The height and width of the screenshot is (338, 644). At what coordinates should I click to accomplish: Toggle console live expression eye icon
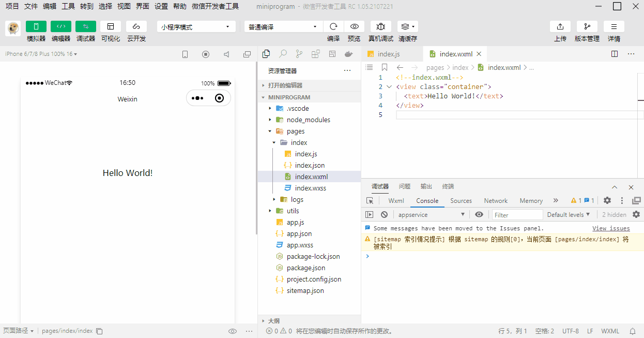(x=479, y=214)
